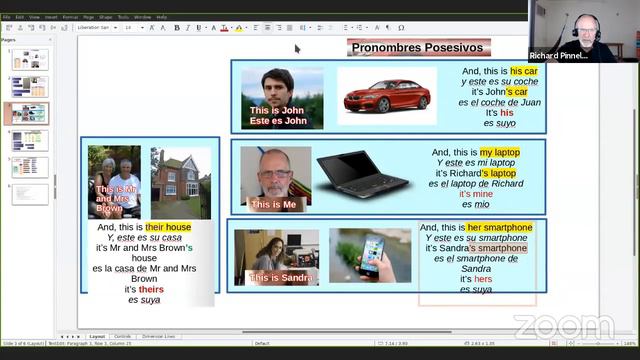640x360 pixels.
Task: Select page 3 thumbnail in Pages panel
Action: 30,113
